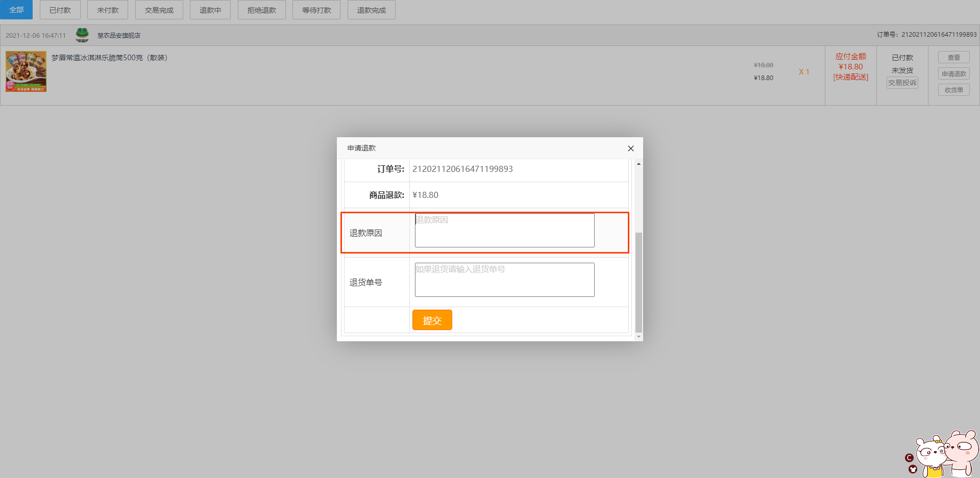The image size is (980, 478).
Task: Click the round "C" icon beside the mascot
Action: pyautogui.click(x=909, y=458)
